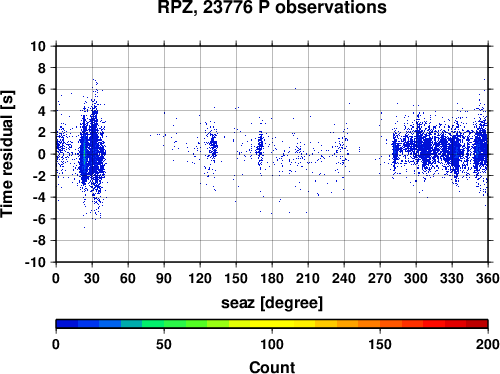This screenshot has height=374, width=500.
Task: Pick the yellow colorbar segment at 100
Action: coord(272,324)
